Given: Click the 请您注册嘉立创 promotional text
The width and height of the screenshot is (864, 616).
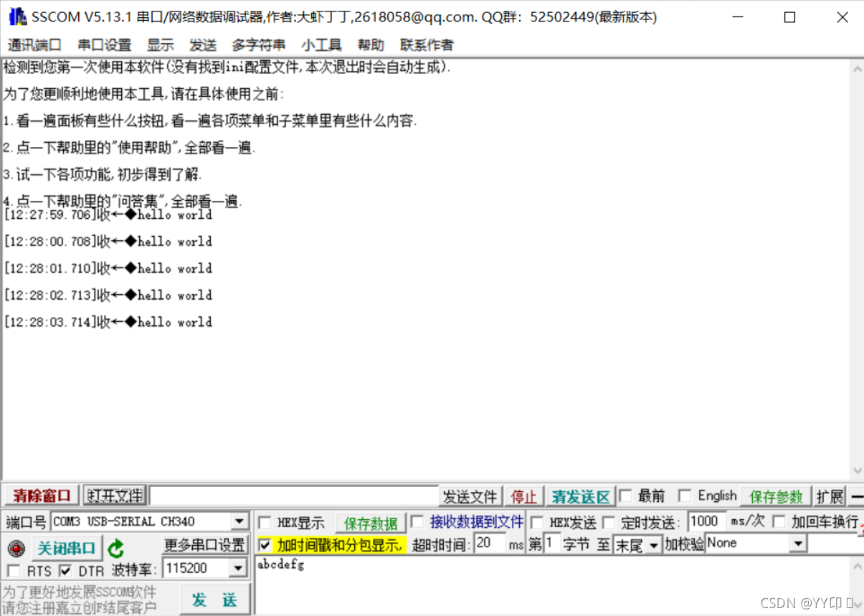Looking at the screenshot, I should point(79,608).
